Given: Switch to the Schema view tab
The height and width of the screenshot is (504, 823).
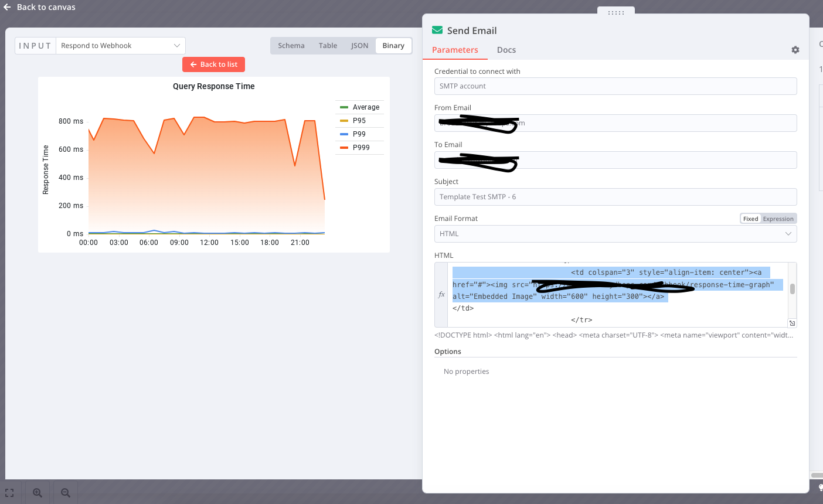Looking at the screenshot, I should [291, 46].
